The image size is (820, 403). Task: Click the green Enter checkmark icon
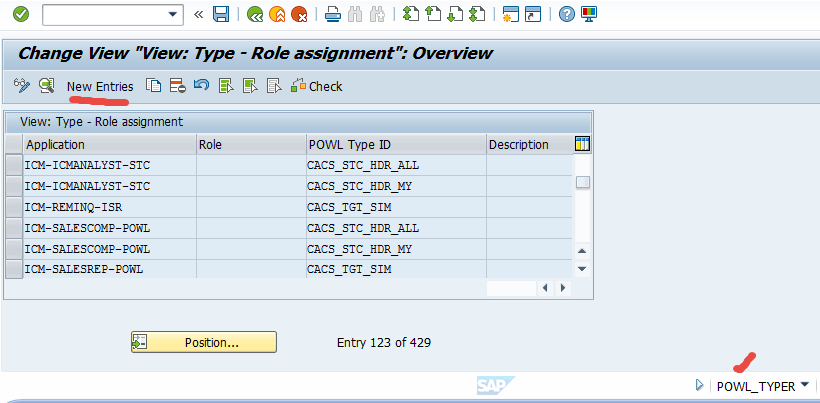pos(21,14)
